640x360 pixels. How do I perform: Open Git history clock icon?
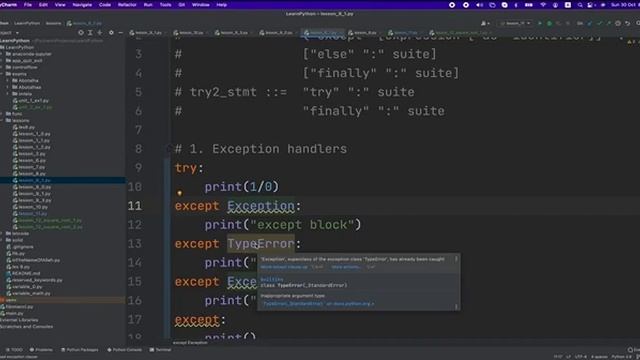(618, 24)
